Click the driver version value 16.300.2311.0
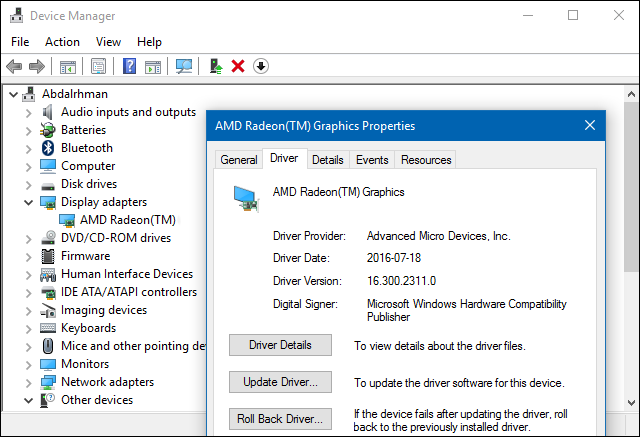Screen dimensions: 640x437 tap(401, 281)
